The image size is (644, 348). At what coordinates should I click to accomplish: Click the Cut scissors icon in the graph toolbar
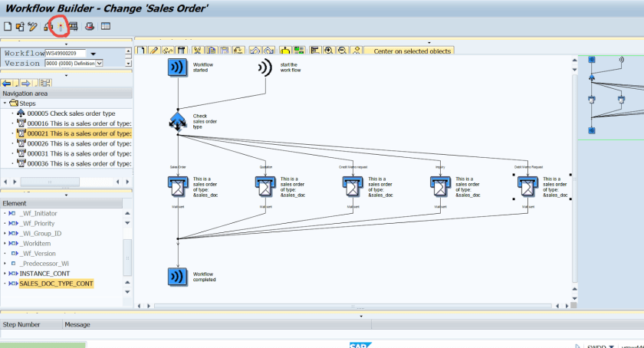tap(198, 51)
